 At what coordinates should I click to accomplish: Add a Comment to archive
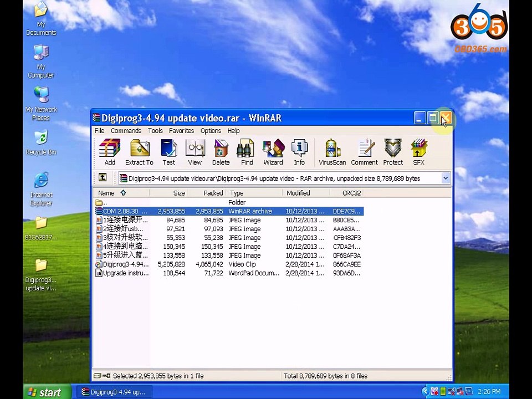(364, 152)
